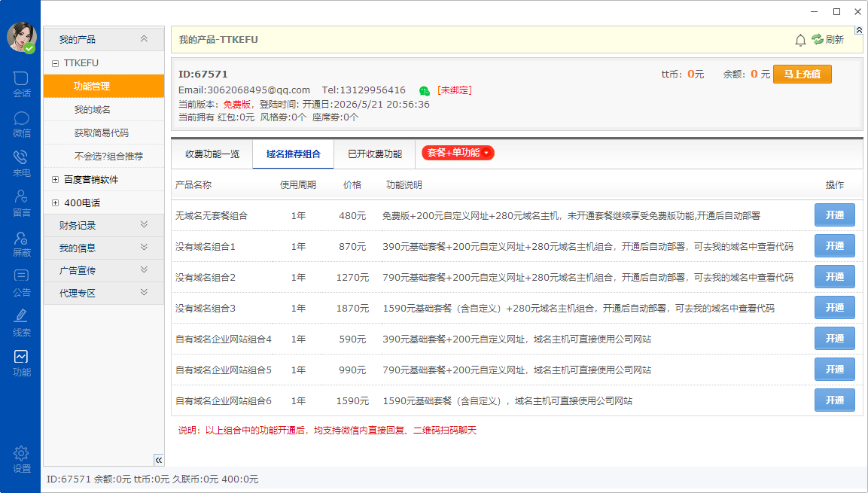Switch to the 收费功能一览 tab
868x493 pixels.
[212, 154]
